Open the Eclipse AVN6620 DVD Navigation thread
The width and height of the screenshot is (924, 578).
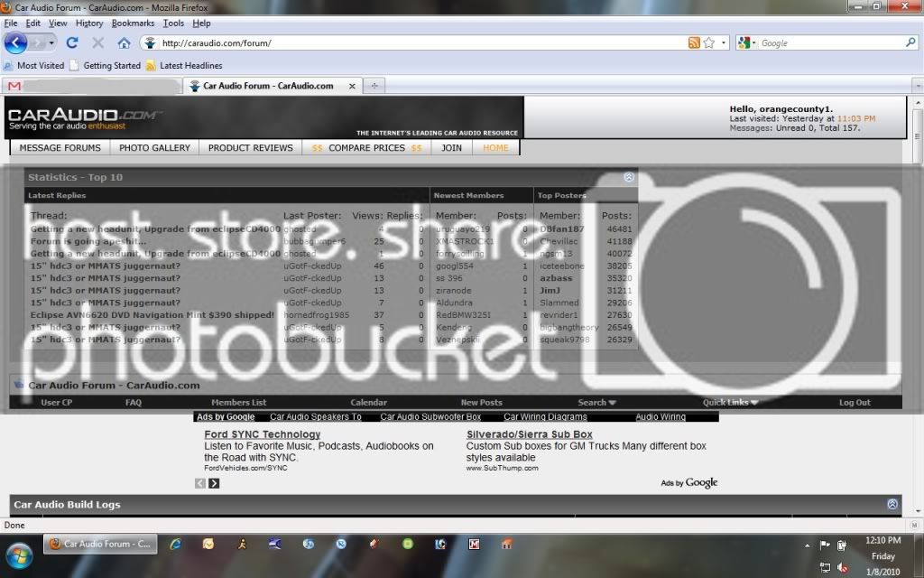[152, 315]
